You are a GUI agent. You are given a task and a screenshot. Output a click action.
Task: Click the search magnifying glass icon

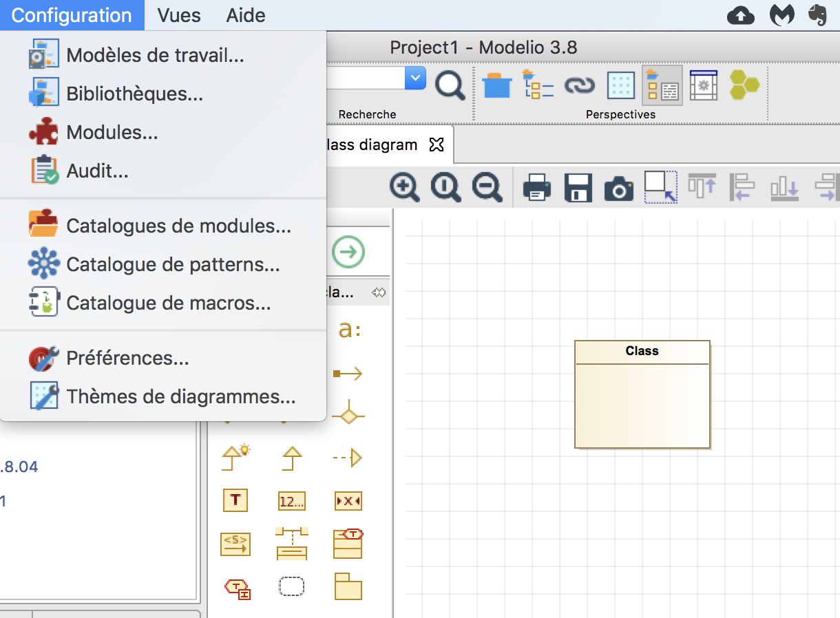coord(450,85)
